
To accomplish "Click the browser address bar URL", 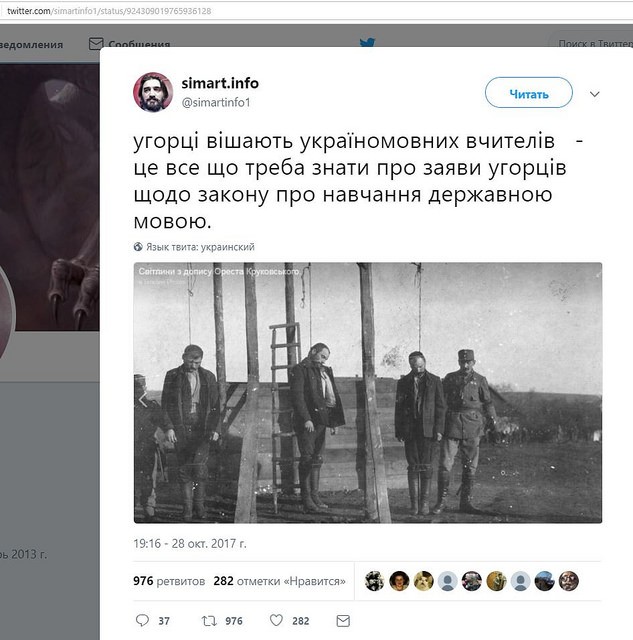I will (x=109, y=11).
